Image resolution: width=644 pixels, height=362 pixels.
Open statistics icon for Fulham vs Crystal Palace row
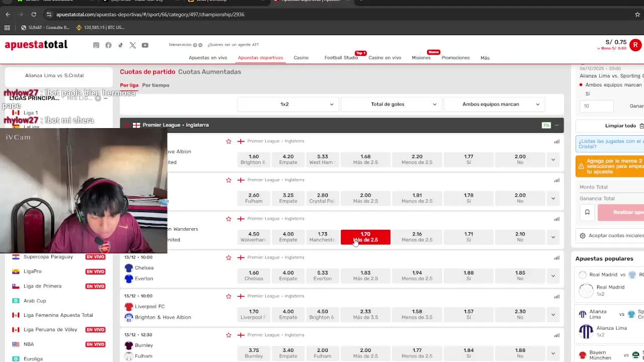click(x=556, y=180)
